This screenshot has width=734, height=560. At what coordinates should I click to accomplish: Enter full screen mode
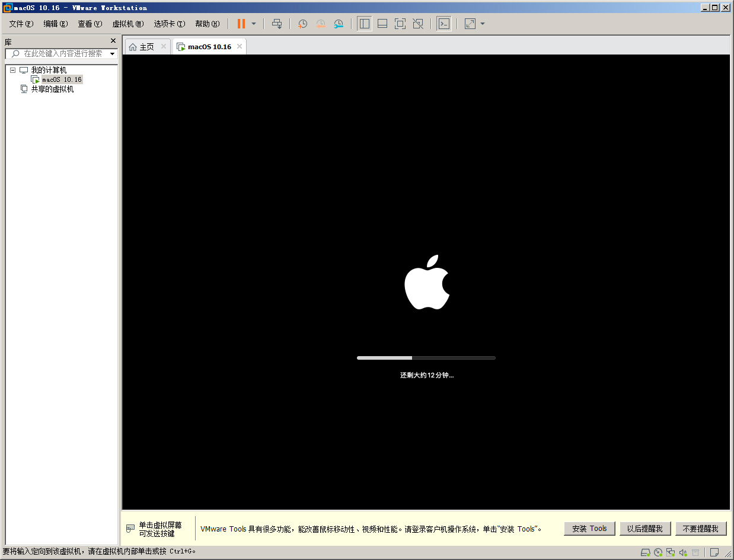[400, 24]
